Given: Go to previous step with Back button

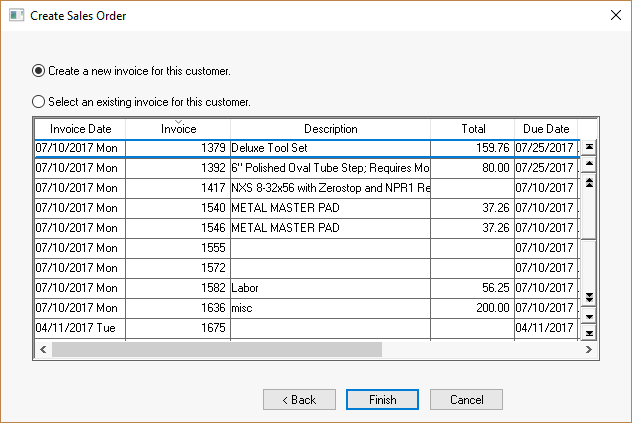Looking at the screenshot, I should [299, 400].
